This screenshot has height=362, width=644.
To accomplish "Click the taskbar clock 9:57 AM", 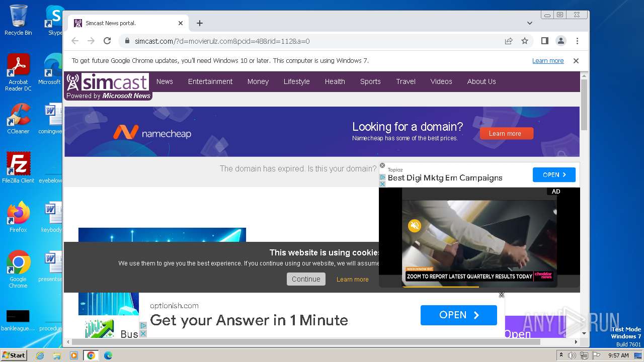I will (618, 355).
